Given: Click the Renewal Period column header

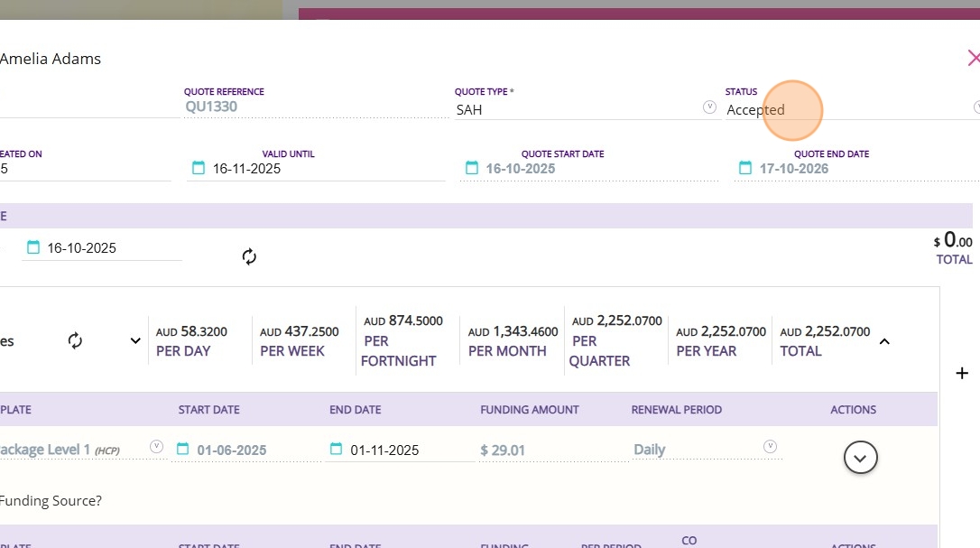Looking at the screenshot, I should [x=676, y=410].
